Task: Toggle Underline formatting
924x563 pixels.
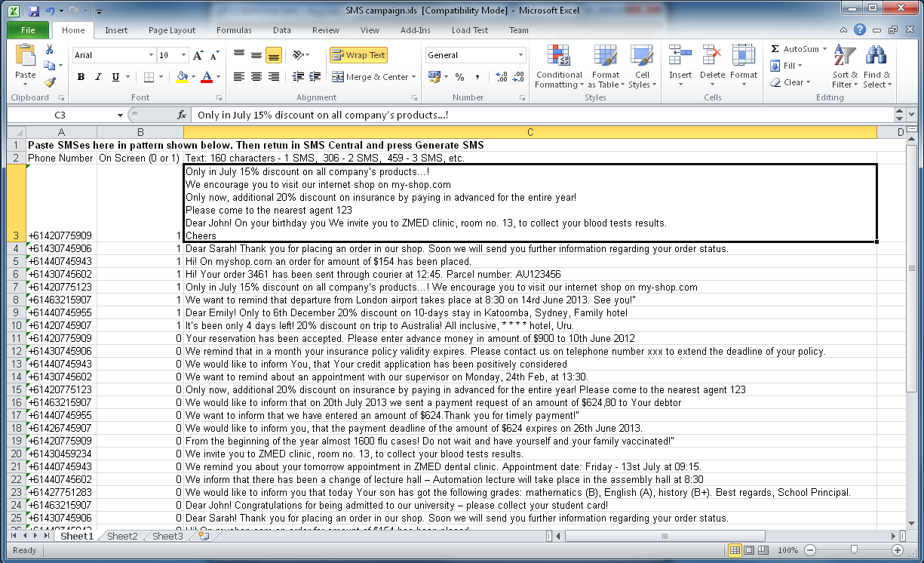Action: 115,77
